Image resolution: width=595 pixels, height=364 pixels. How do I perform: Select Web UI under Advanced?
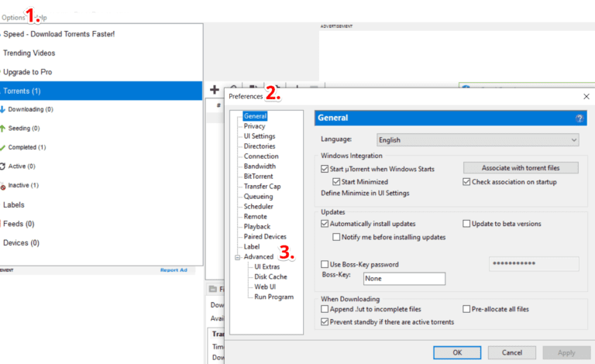click(x=265, y=287)
